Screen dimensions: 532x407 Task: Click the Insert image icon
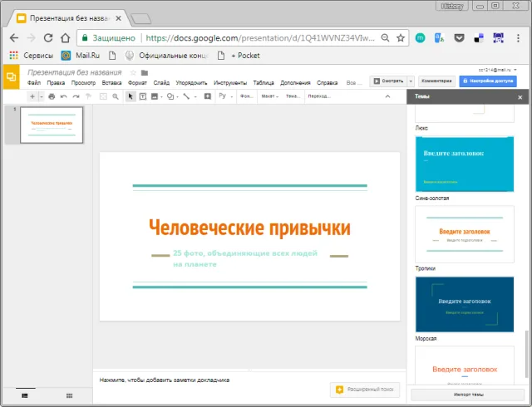click(155, 96)
